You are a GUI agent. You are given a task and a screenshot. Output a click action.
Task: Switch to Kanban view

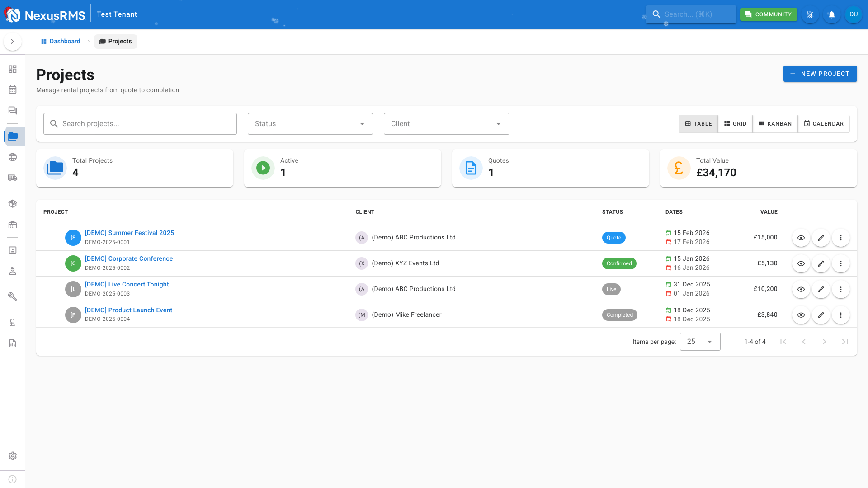click(x=775, y=124)
